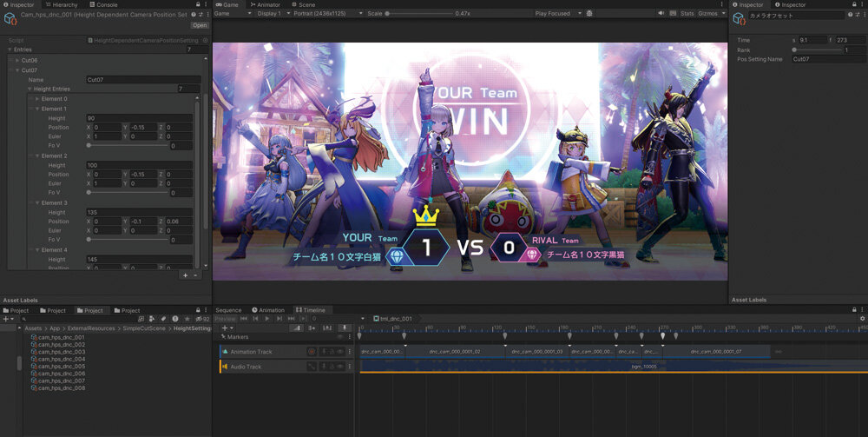Switch to the Scene tab
This screenshot has width=868, height=437.
coord(303,4)
